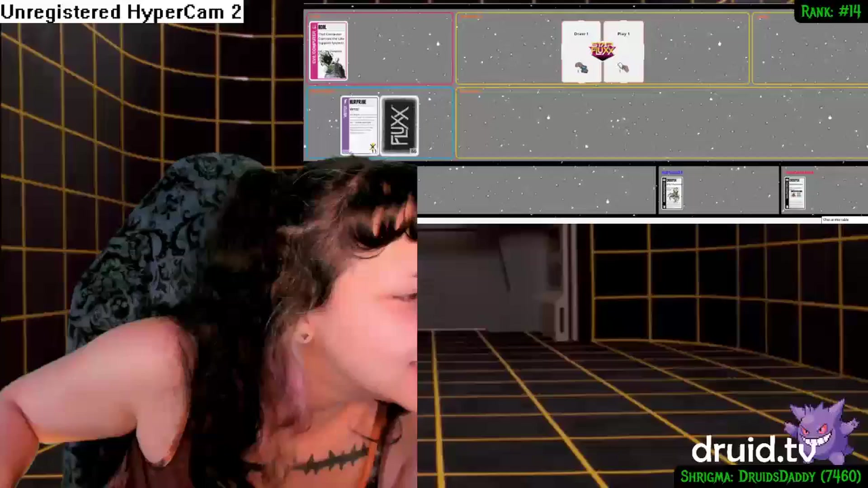This screenshot has height=488, width=868.
Task: Click the Star Fluxx logo on rules
Action: pyautogui.click(x=602, y=50)
